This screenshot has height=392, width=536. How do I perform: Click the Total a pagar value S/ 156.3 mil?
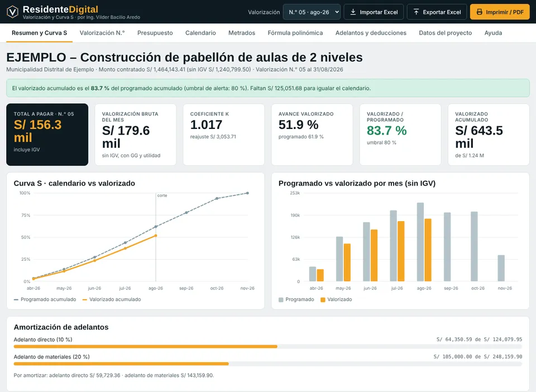tap(37, 131)
